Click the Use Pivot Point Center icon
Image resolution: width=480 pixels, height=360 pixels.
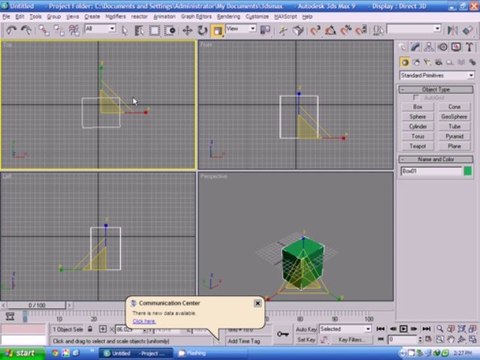pyautogui.click(x=265, y=30)
